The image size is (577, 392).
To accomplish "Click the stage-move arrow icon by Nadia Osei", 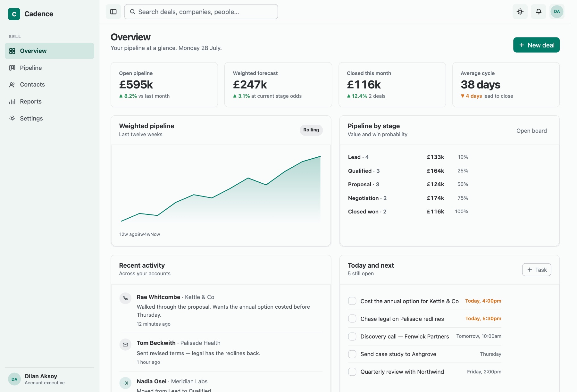I will (x=125, y=383).
